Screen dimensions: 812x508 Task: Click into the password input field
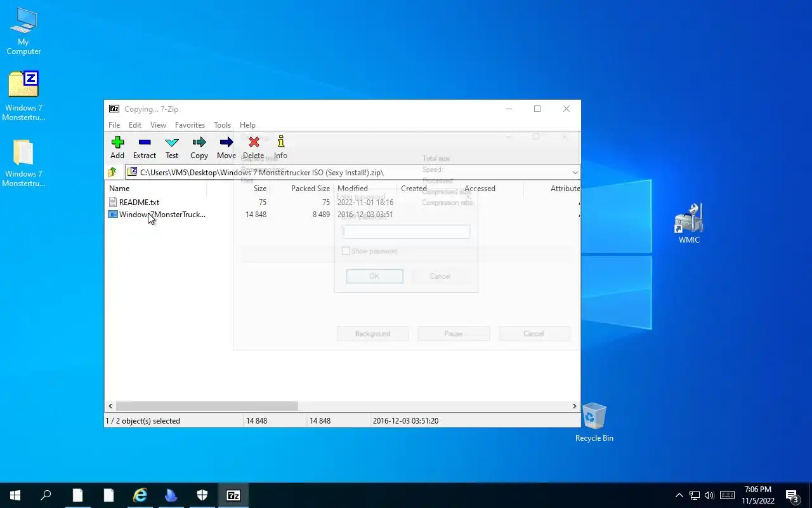tap(406, 232)
